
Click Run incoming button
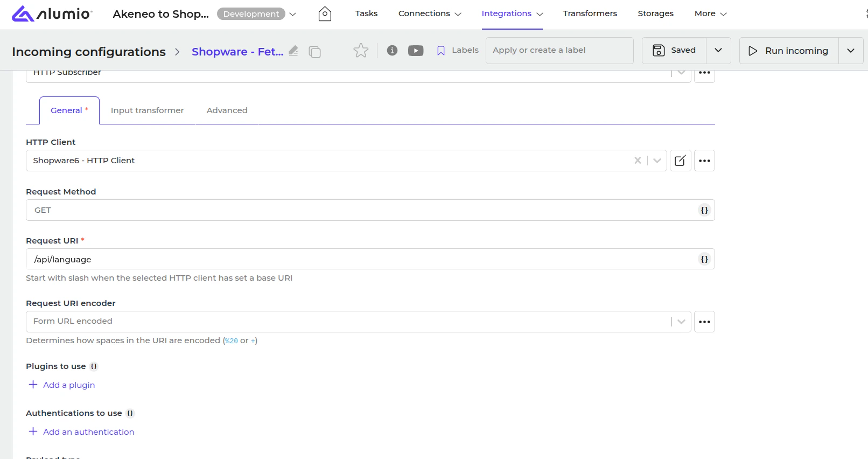(789, 51)
